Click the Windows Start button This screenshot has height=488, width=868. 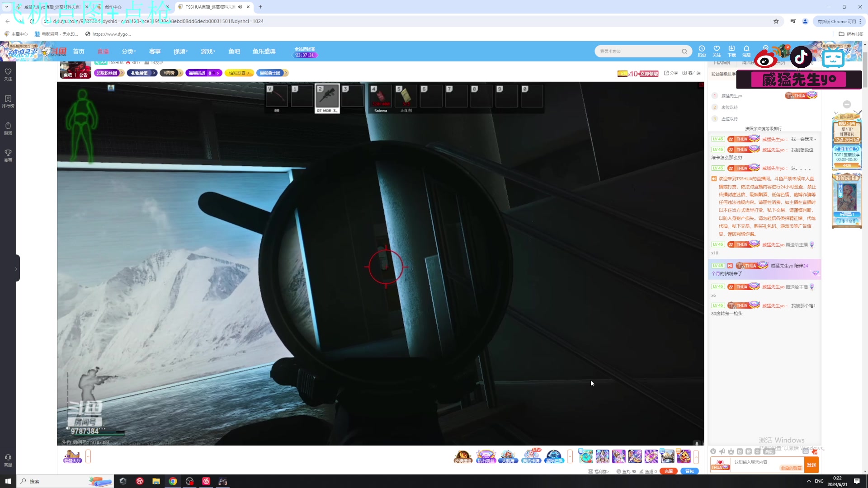(8, 481)
